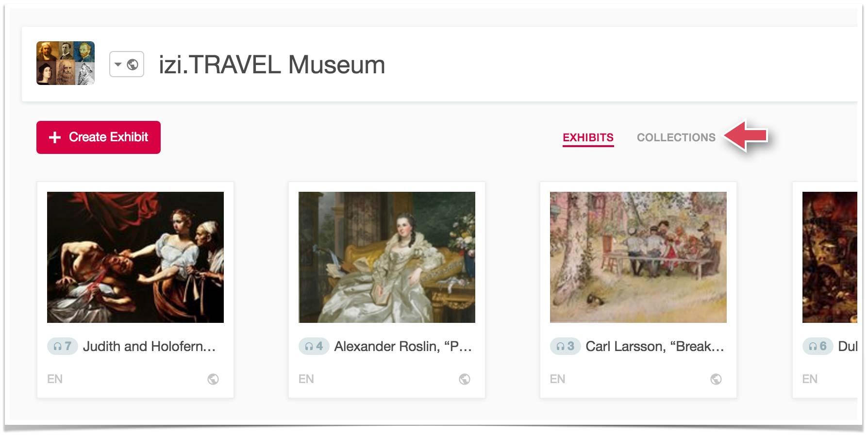This screenshot has width=868, height=436.
Task: Click the museum portrait collage logo
Action: pos(66,63)
